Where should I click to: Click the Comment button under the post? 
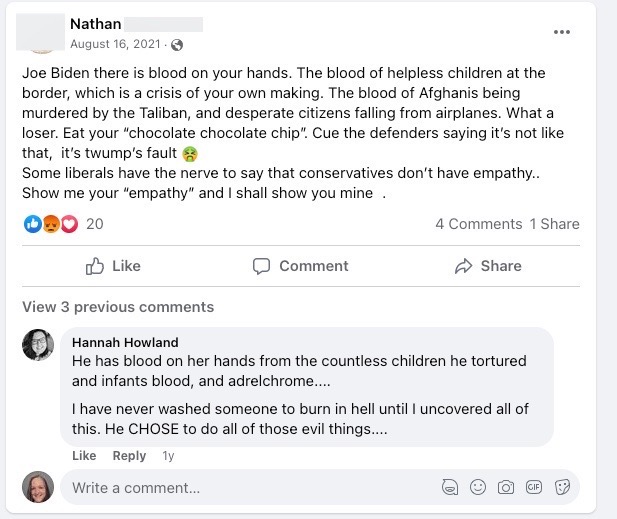[301, 266]
